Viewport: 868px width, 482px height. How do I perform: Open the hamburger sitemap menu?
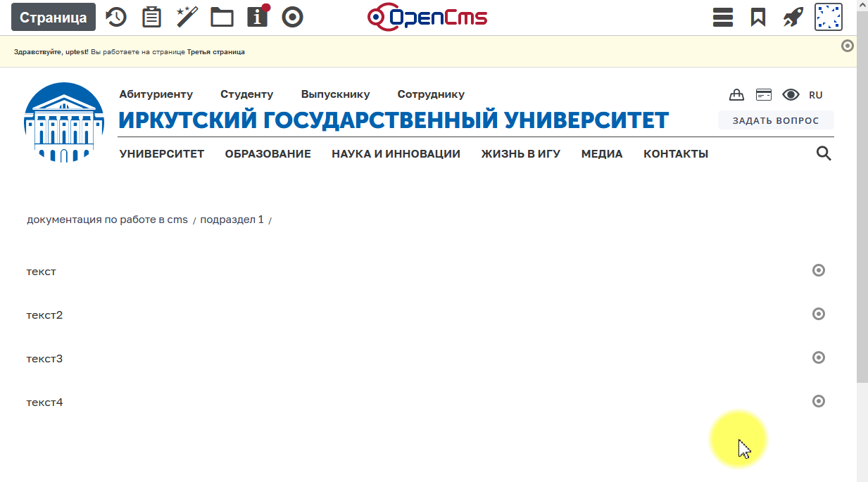[x=722, y=16]
